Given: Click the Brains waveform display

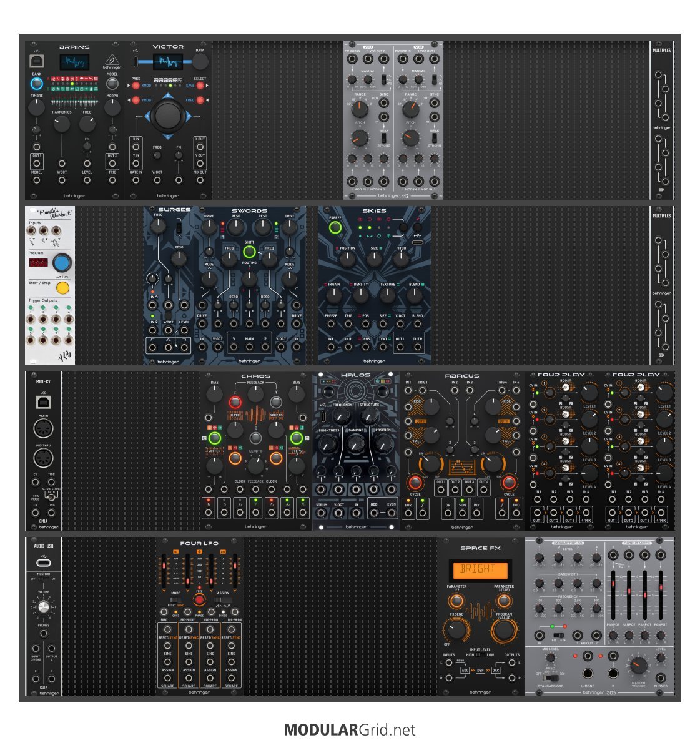Looking at the screenshot, I should point(74,62).
